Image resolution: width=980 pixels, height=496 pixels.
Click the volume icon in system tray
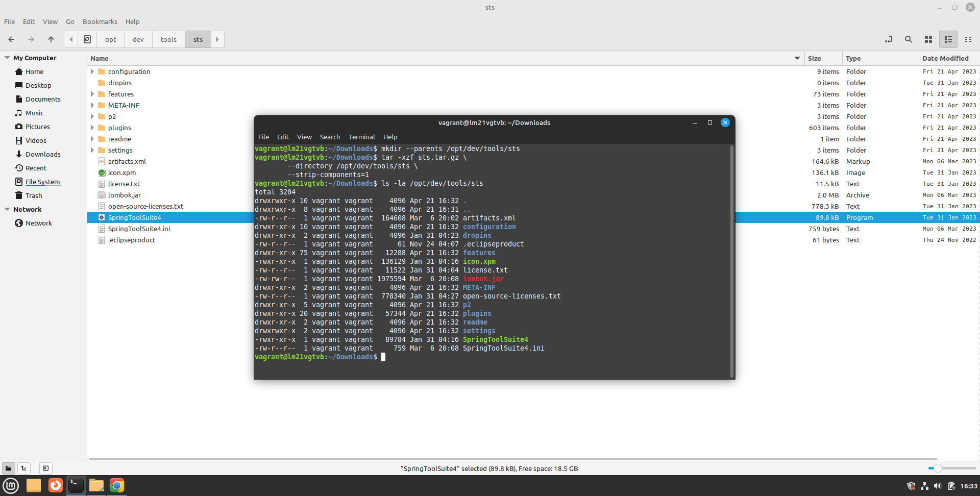pos(938,486)
